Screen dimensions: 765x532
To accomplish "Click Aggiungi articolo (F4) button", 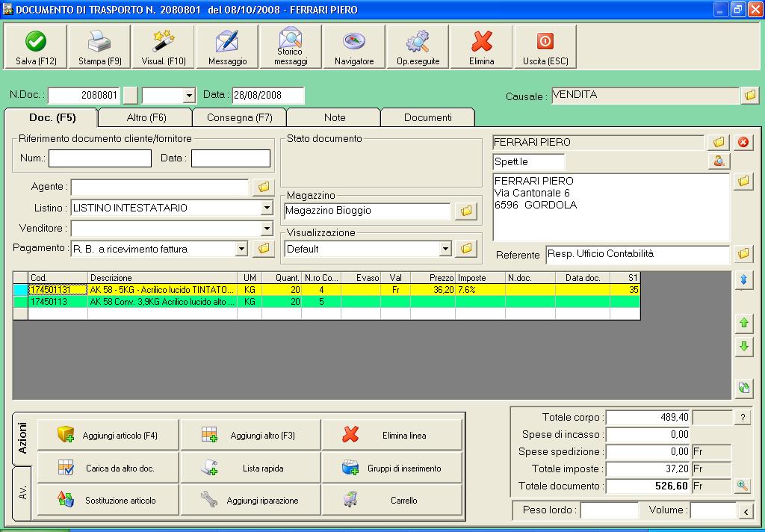I will [x=108, y=436].
